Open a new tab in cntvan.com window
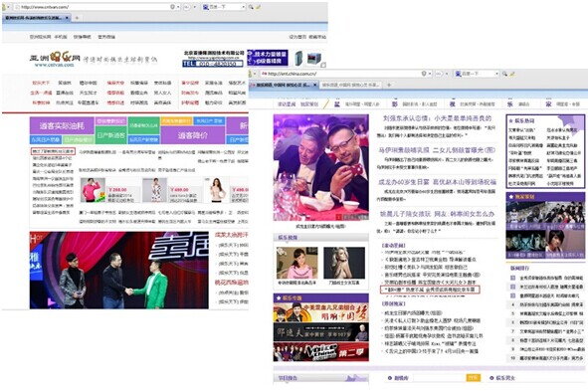 pos(77,18)
